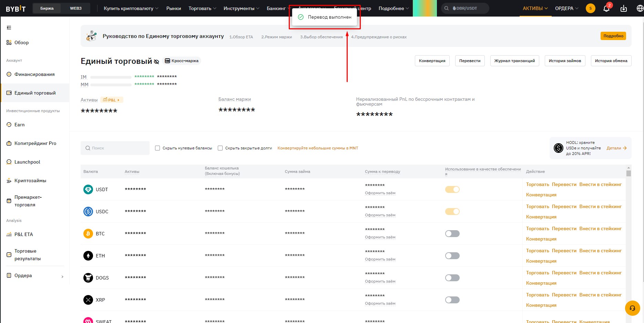The image size is (644, 323).
Task: Click the HODL USDe promo coin icon
Action: point(558,148)
